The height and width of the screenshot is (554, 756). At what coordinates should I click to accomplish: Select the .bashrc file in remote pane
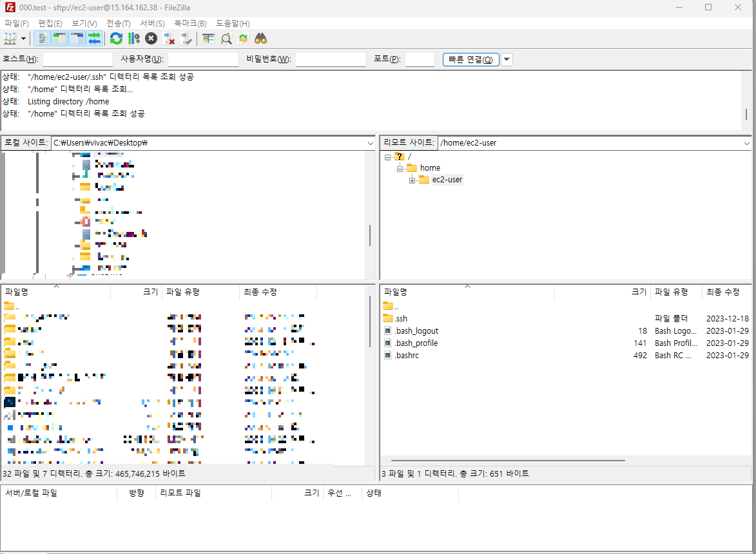(x=406, y=355)
